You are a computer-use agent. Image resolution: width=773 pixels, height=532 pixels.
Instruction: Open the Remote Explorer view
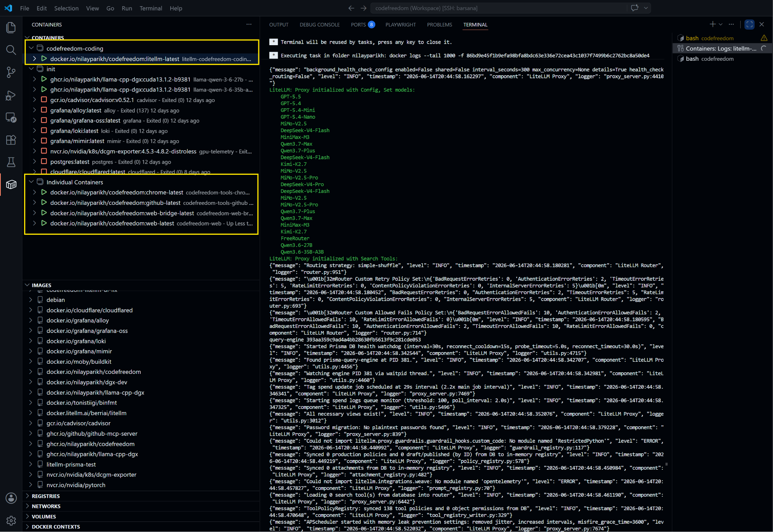pyautogui.click(x=11, y=117)
